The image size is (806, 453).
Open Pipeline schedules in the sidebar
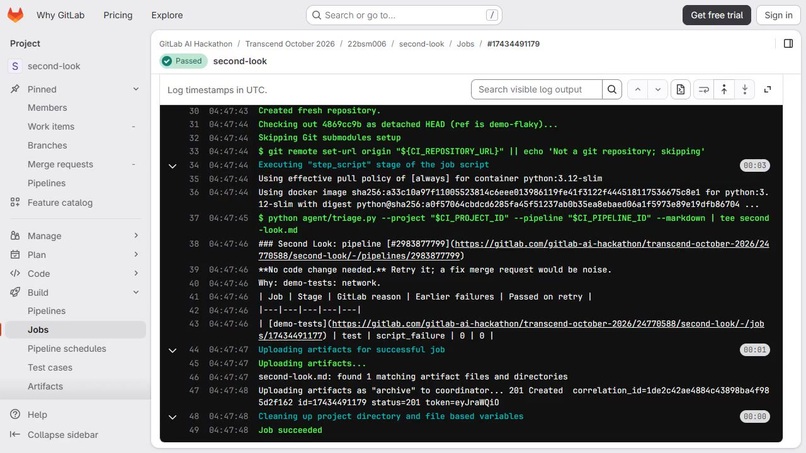(x=67, y=349)
